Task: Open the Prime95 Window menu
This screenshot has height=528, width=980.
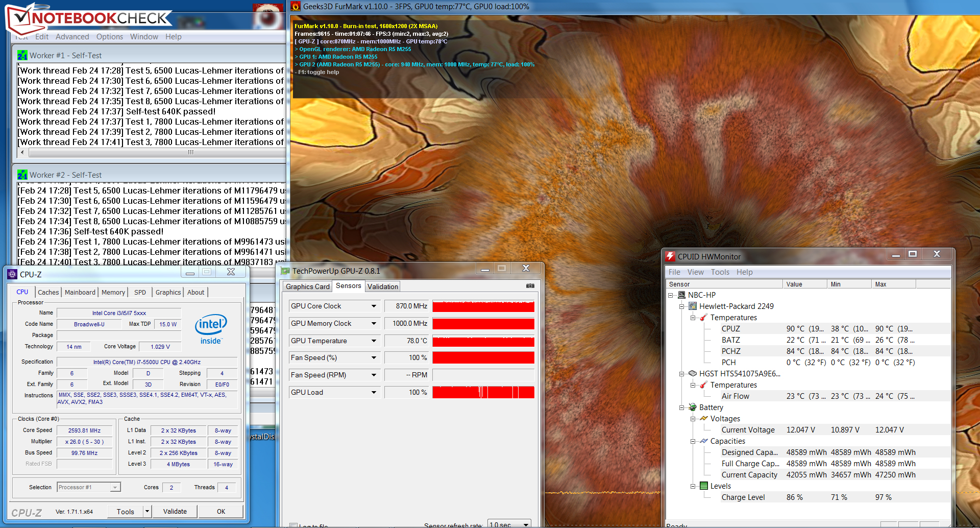Action: click(144, 37)
